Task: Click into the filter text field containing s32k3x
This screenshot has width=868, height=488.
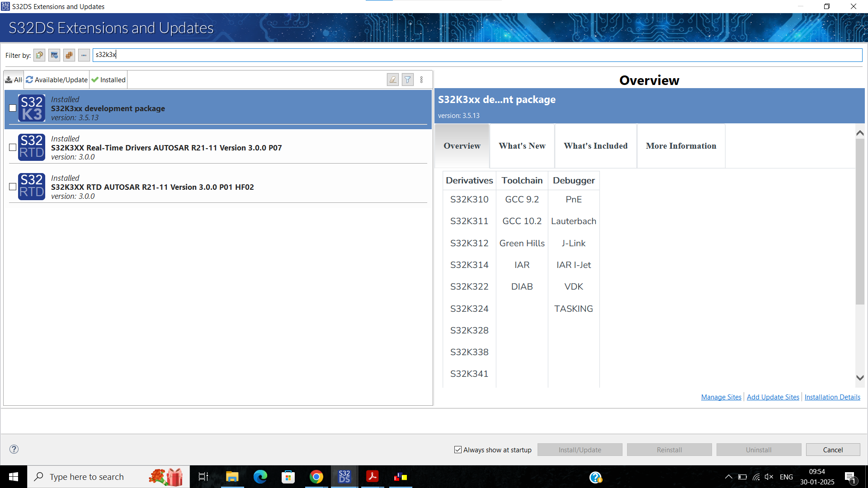Action: 475,55
